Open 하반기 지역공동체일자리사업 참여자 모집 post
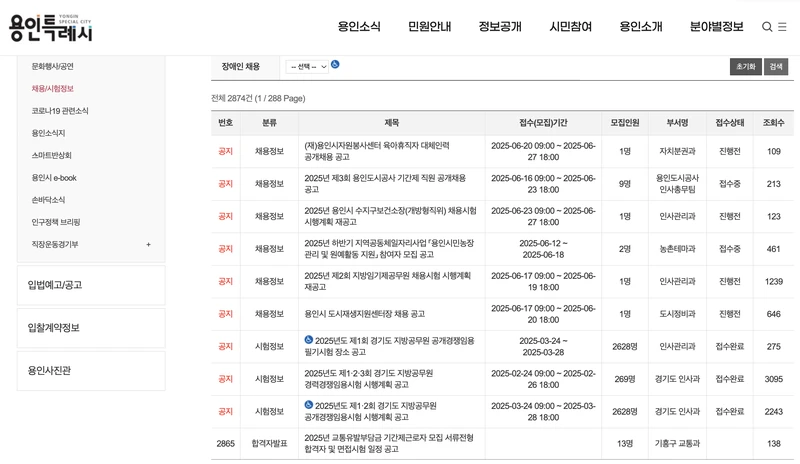 point(389,249)
